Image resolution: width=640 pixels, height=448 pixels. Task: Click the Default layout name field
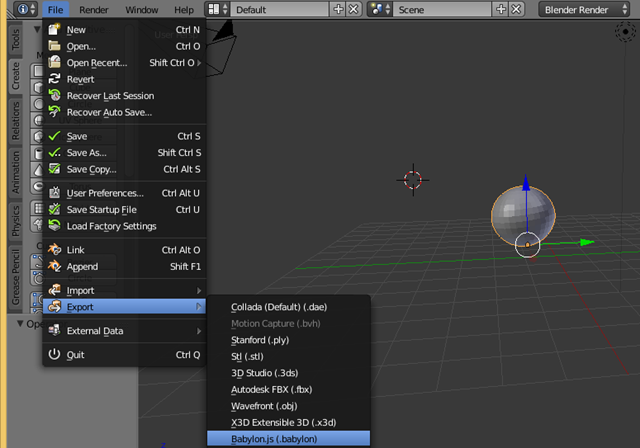[x=280, y=9]
